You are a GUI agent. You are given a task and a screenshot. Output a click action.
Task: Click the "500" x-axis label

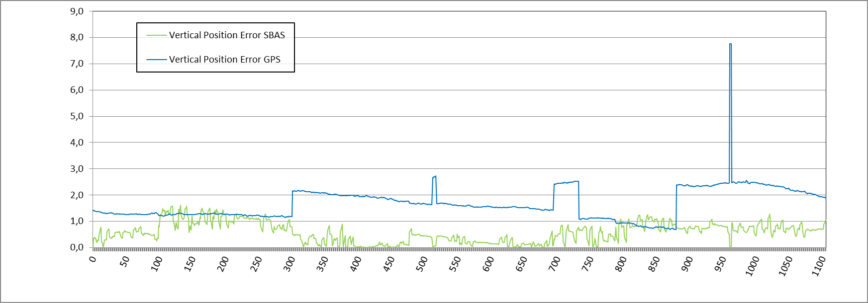(422, 263)
